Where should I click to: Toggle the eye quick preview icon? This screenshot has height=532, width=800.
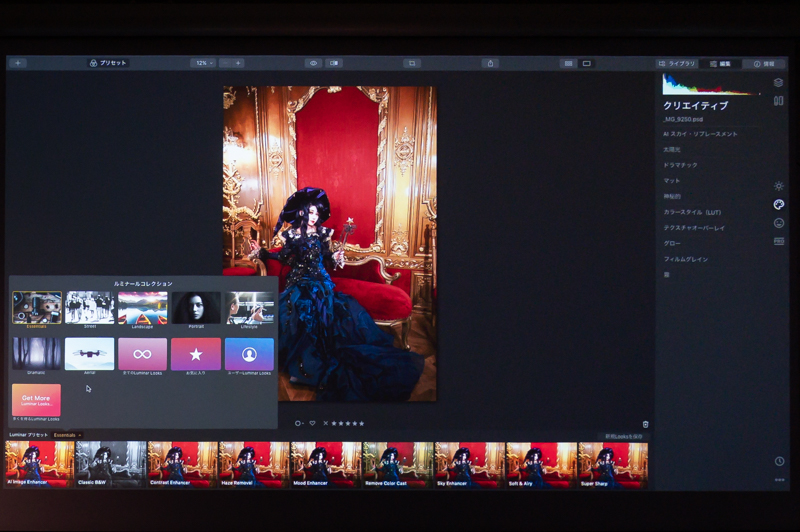click(313, 63)
